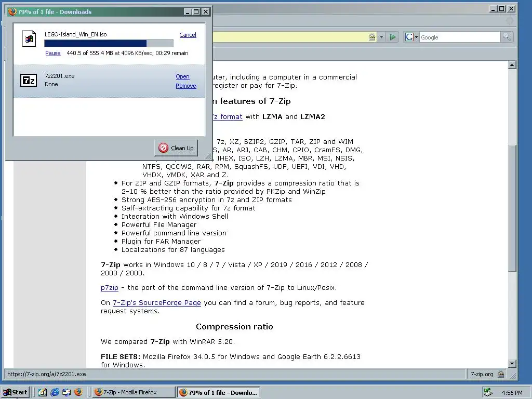The image size is (532, 399).
Task: Click the 'Powerful File Manager' list item
Action: (x=159, y=224)
